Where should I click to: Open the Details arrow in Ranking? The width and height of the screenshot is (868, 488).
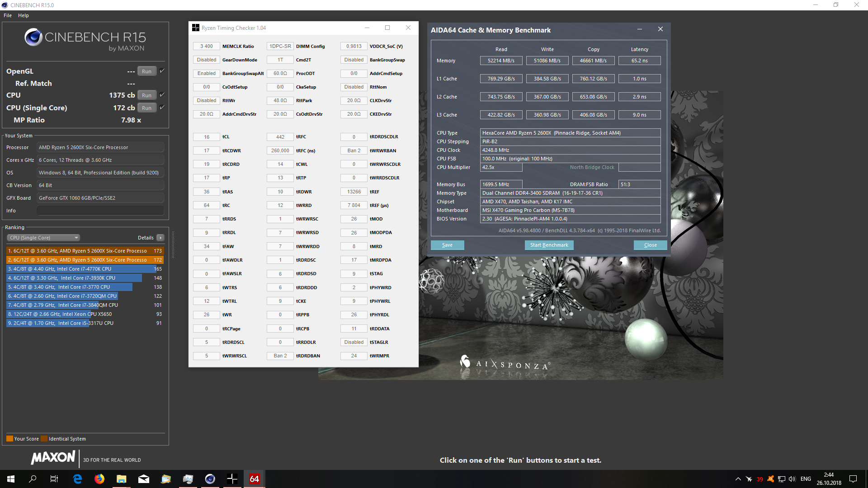[160, 238]
